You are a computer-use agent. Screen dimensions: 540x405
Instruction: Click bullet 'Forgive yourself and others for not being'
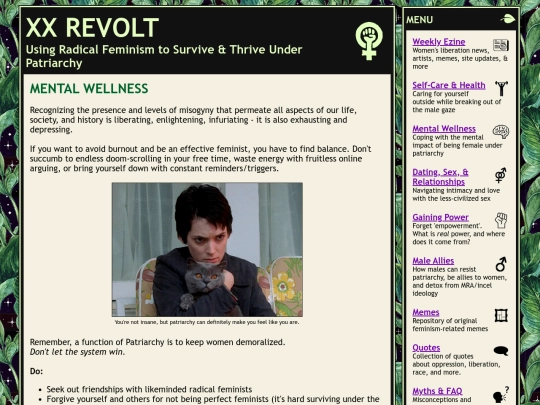click(x=213, y=399)
